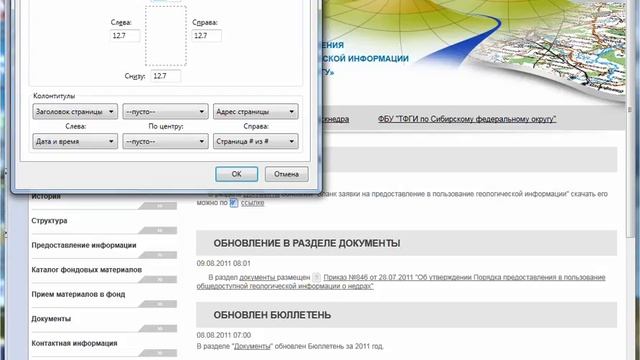The image size is (640, 360).
Task: Click the date 09.08.2011 08:01
Action: [x=224, y=263]
